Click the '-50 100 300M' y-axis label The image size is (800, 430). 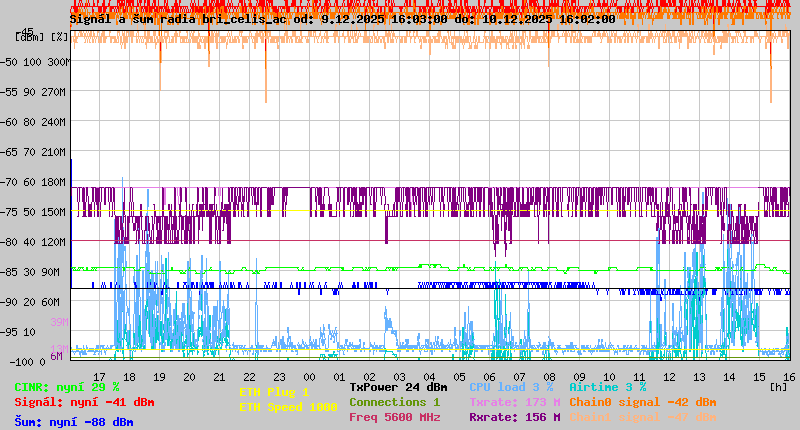click(35, 62)
